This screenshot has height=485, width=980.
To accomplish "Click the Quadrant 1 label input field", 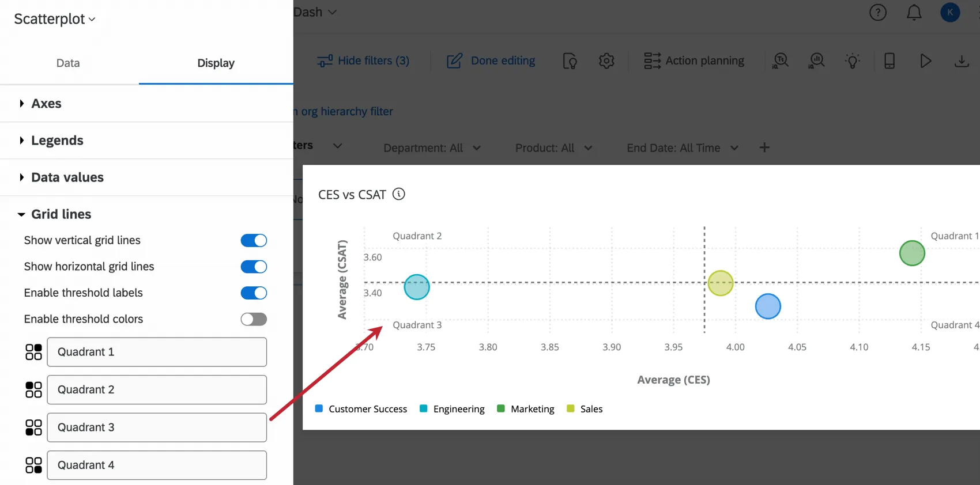I will tap(157, 352).
